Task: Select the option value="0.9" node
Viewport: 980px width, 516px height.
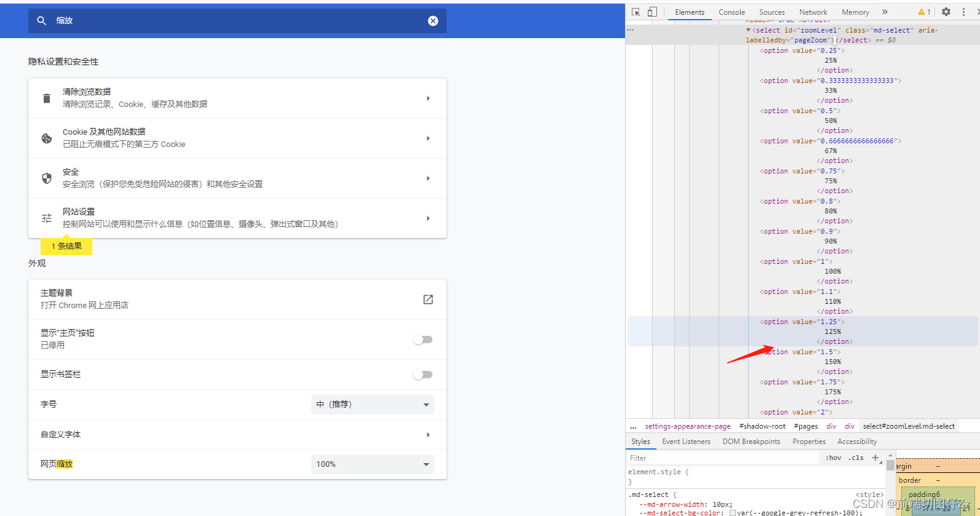Action: pyautogui.click(x=800, y=231)
